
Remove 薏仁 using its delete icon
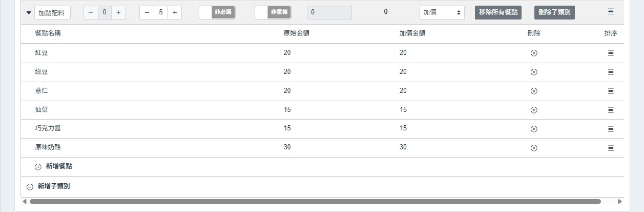(x=533, y=91)
